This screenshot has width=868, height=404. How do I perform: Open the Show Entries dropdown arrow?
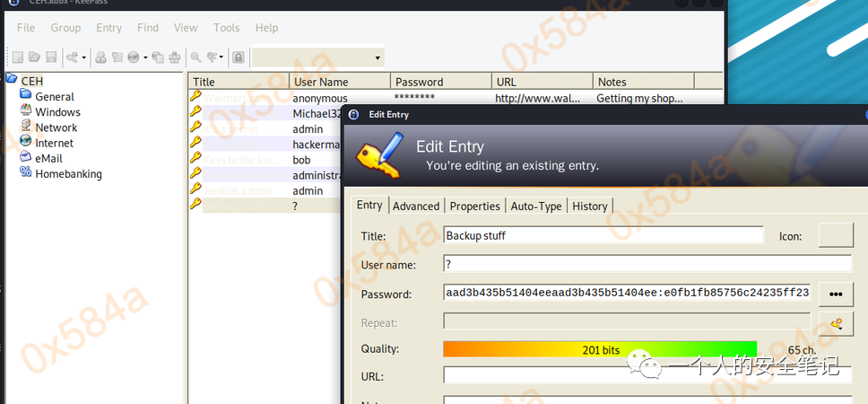click(x=221, y=57)
